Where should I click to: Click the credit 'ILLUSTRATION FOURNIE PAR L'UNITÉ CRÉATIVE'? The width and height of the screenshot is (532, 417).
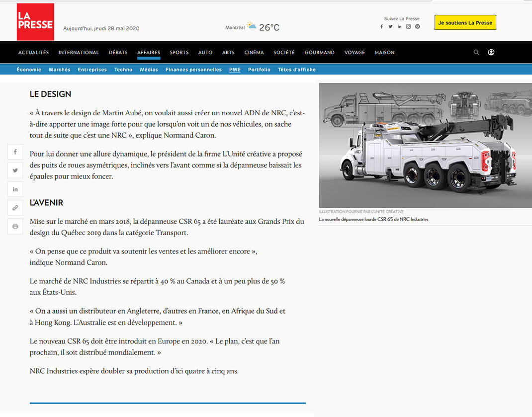click(x=361, y=211)
